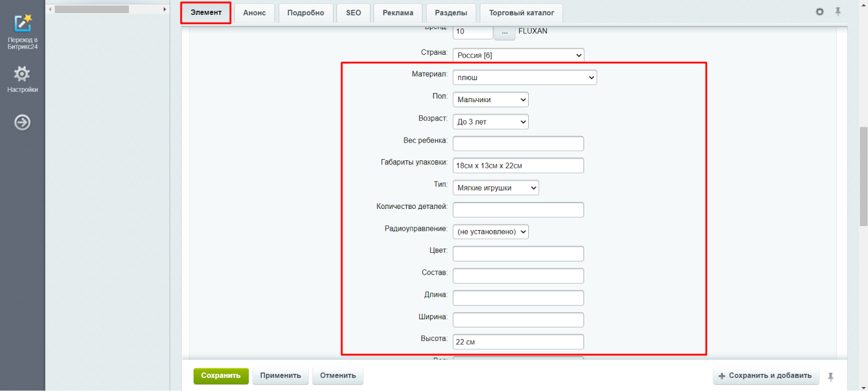Screen dimensions: 868x391
Task: Expand the Тип dropdown showing Мягкие игрушки
Action: 496,187
